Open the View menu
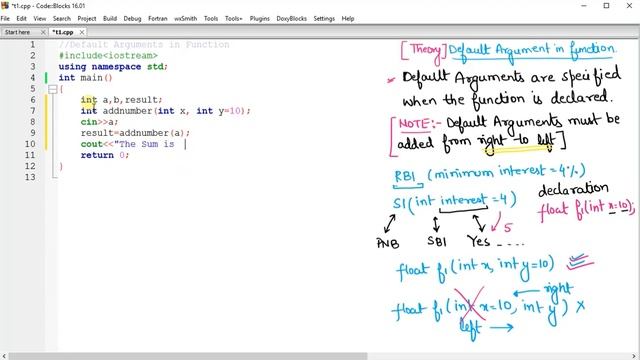The image size is (640, 360). tap(40, 18)
